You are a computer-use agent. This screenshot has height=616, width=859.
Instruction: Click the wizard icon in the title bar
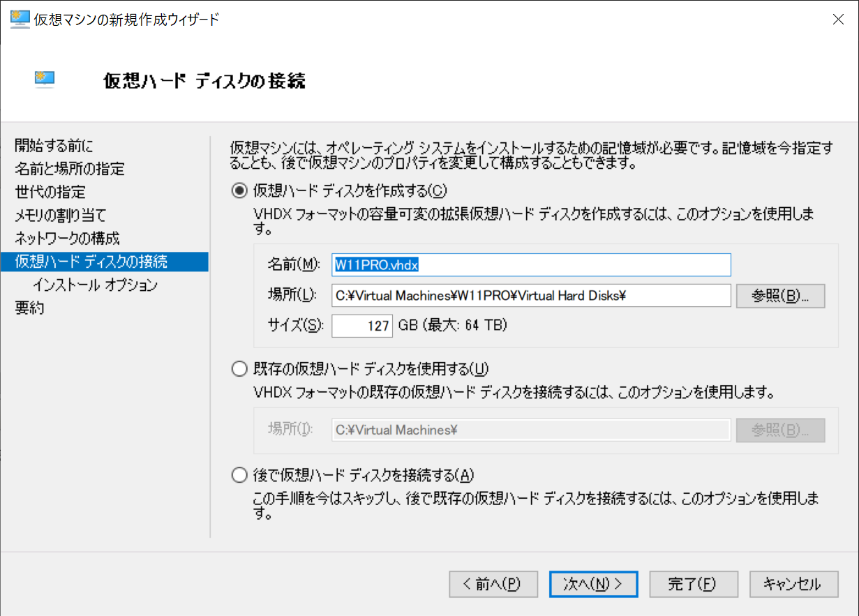20,19
